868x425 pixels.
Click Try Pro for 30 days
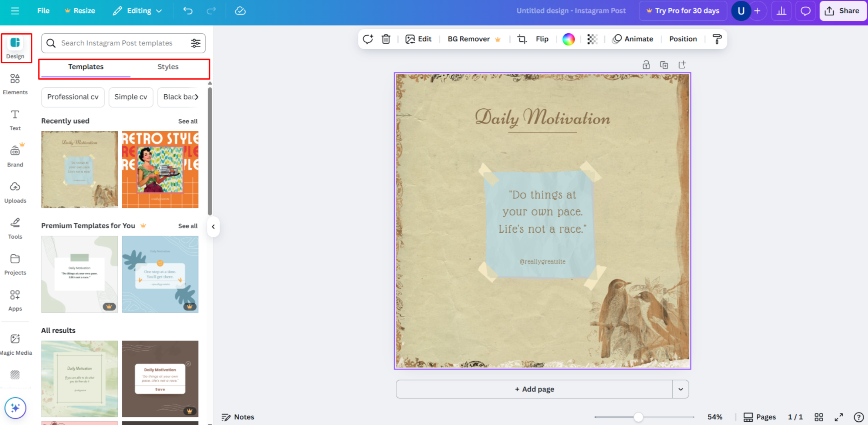pyautogui.click(x=682, y=11)
